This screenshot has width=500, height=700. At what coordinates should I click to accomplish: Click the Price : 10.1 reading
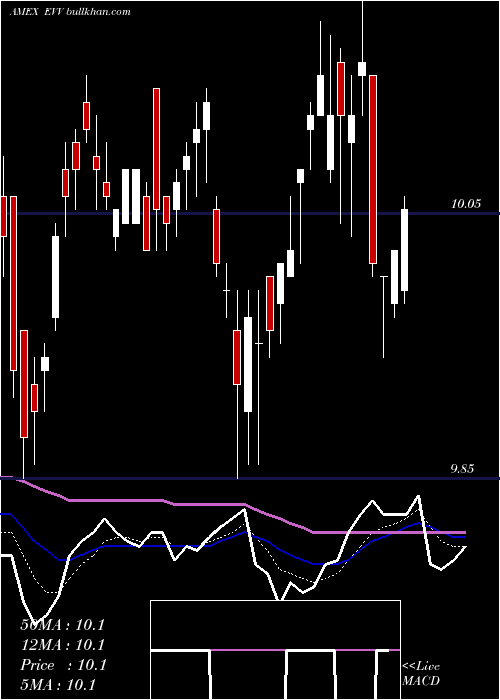[x=63, y=665]
